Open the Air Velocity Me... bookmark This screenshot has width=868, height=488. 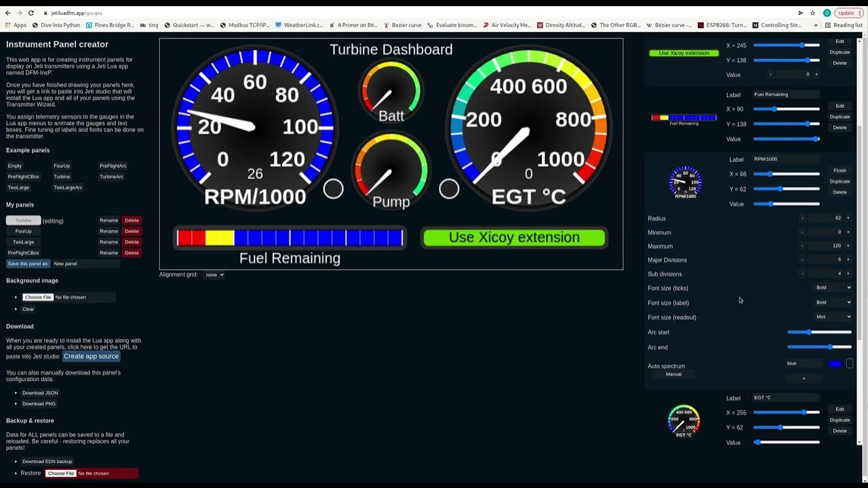click(507, 25)
